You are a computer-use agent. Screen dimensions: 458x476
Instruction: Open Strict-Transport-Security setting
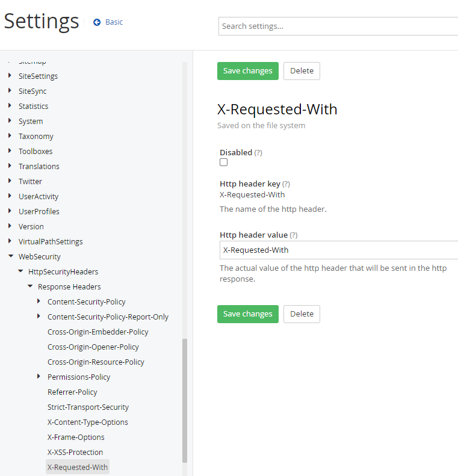pyautogui.click(x=88, y=407)
